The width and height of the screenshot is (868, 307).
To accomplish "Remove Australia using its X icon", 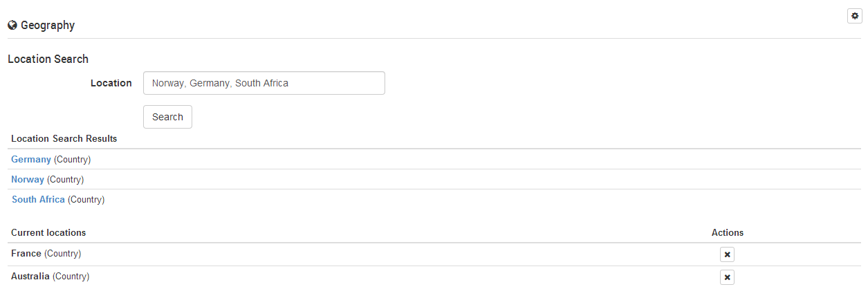I will pyautogui.click(x=727, y=277).
